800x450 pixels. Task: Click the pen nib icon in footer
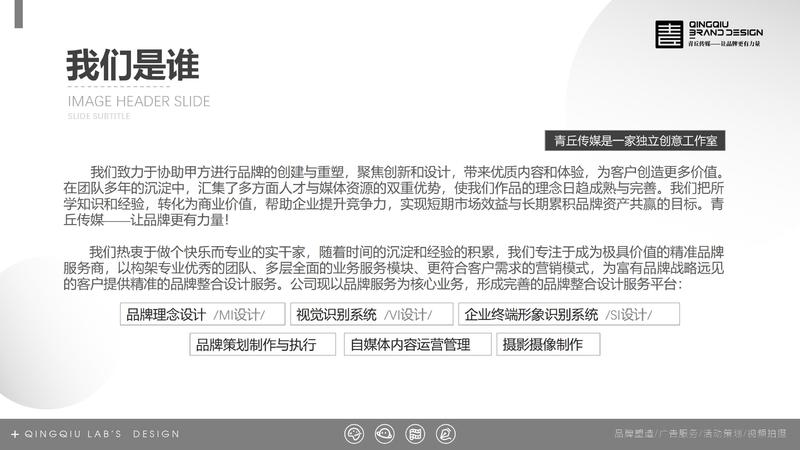click(x=445, y=434)
